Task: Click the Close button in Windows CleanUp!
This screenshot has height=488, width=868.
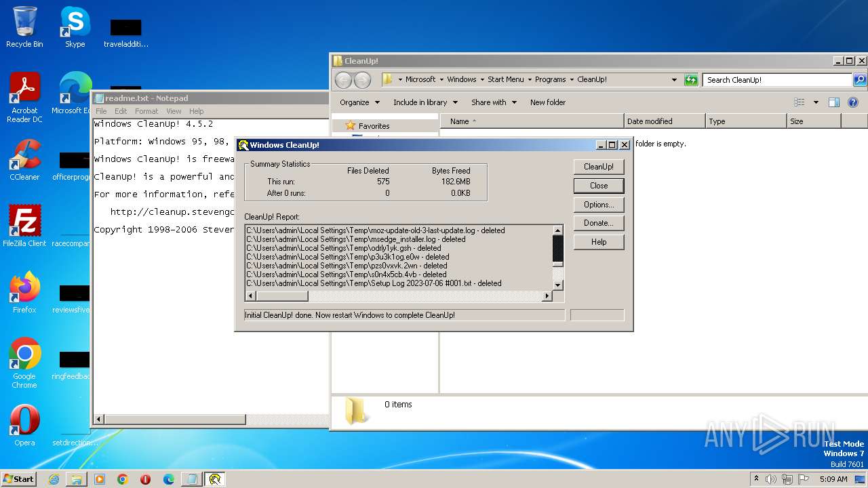Action: pyautogui.click(x=599, y=186)
